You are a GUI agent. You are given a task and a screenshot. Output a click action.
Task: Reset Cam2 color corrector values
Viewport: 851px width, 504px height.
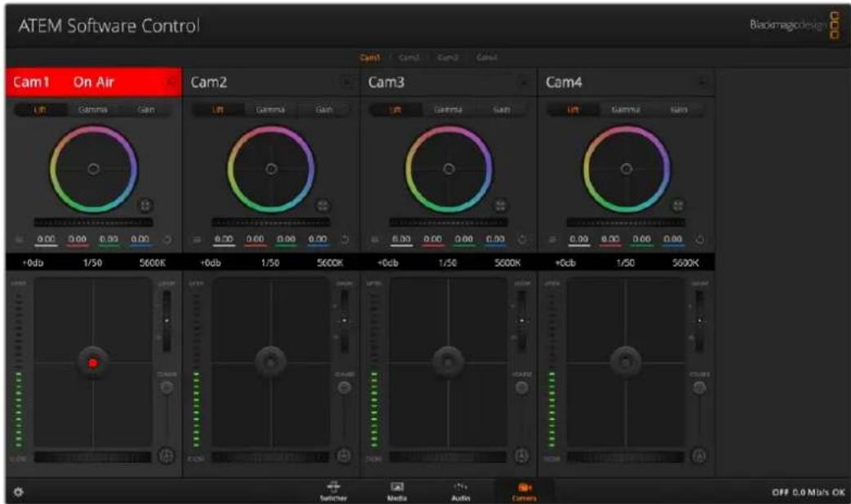click(344, 239)
